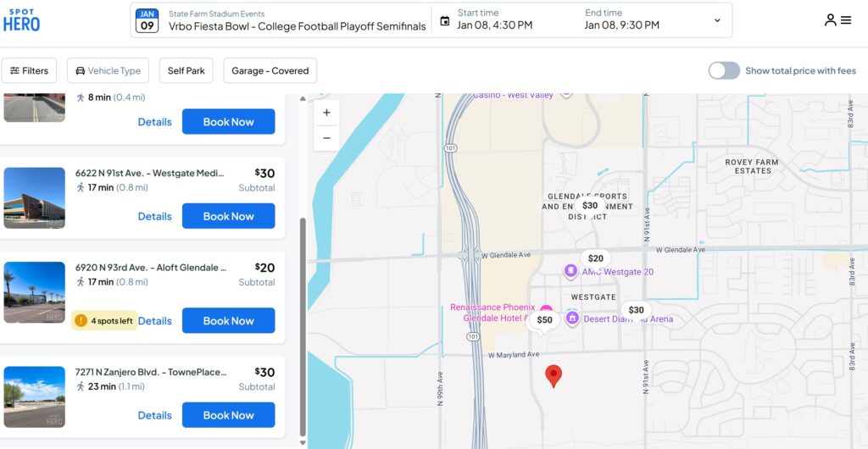Click the WESTGATE map label
This screenshot has width=868, height=449.
593,297
